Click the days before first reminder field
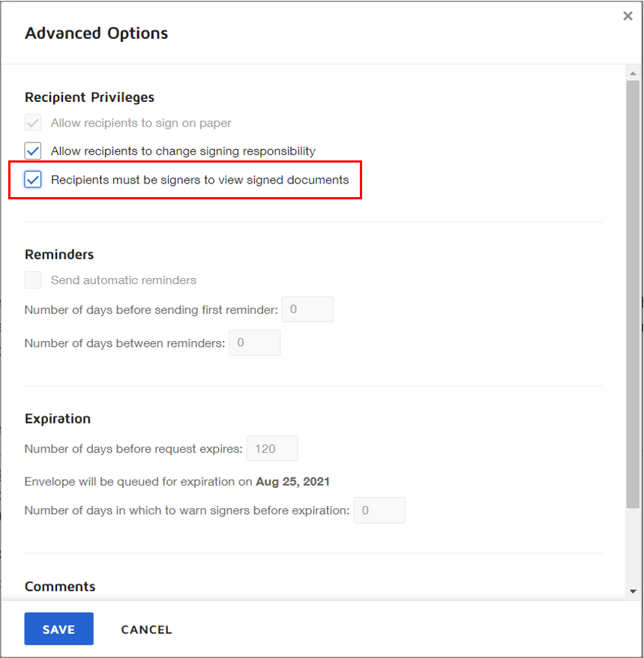Viewport: 644px width, 658px height. (308, 310)
